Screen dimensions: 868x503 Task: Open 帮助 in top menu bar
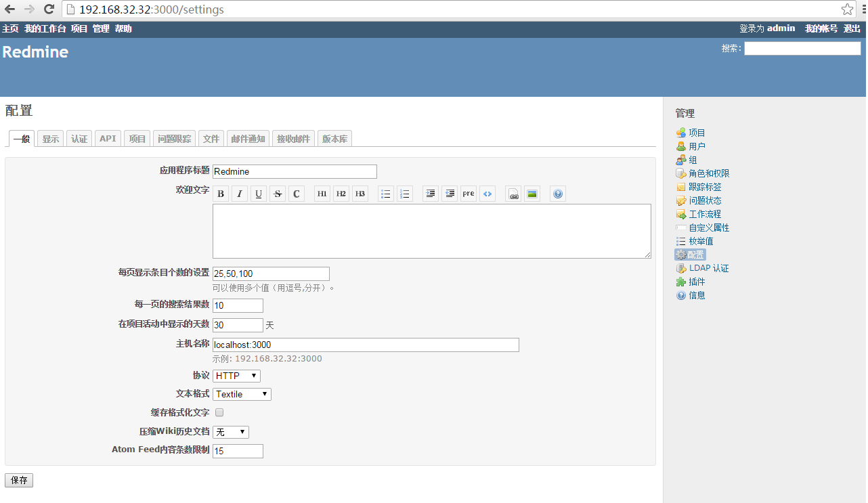pyautogui.click(x=123, y=28)
